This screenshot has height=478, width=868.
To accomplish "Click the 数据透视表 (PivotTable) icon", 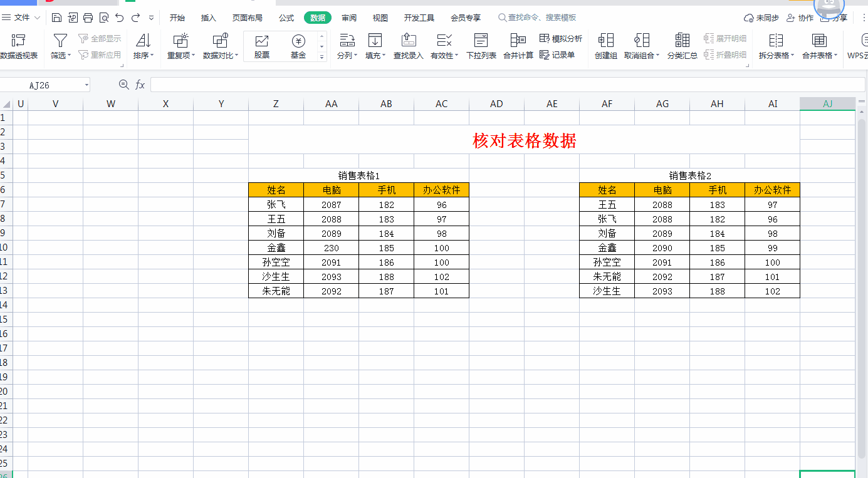I will click(19, 41).
